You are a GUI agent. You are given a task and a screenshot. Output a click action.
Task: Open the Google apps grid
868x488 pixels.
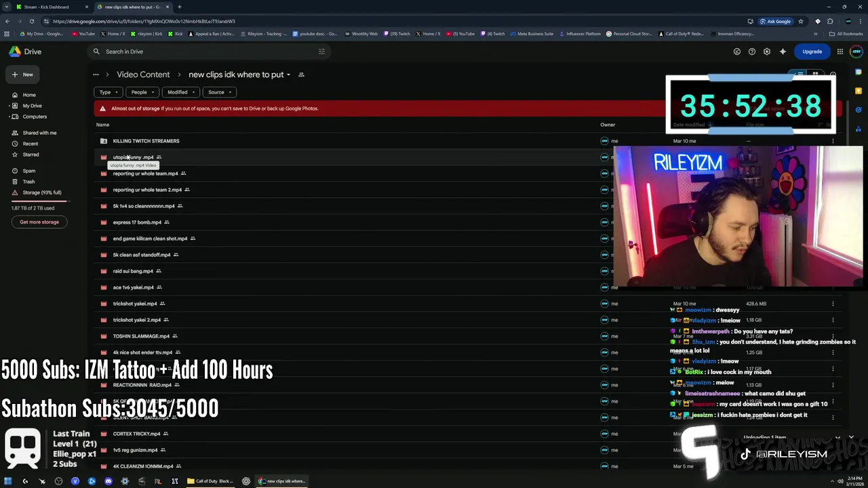(840, 52)
